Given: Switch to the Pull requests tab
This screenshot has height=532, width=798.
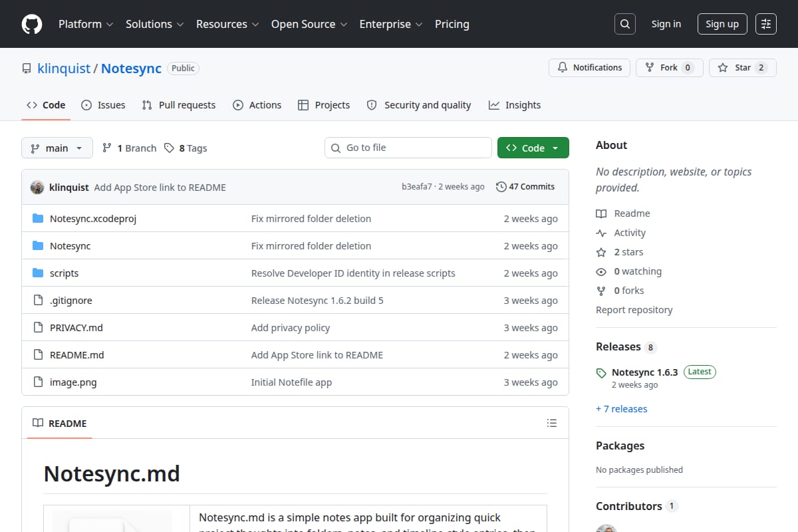Looking at the screenshot, I should click(179, 105).
